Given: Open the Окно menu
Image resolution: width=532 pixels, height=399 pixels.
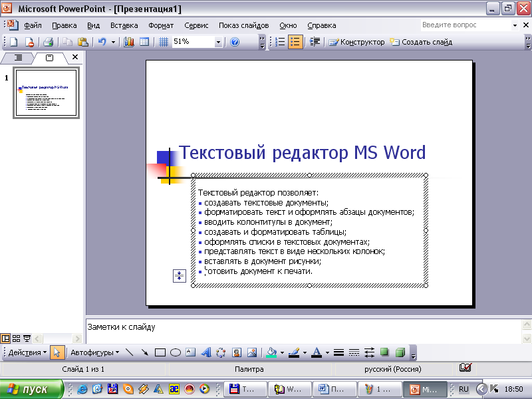Looking at the screenshot, I should click(x=288, y=25).
